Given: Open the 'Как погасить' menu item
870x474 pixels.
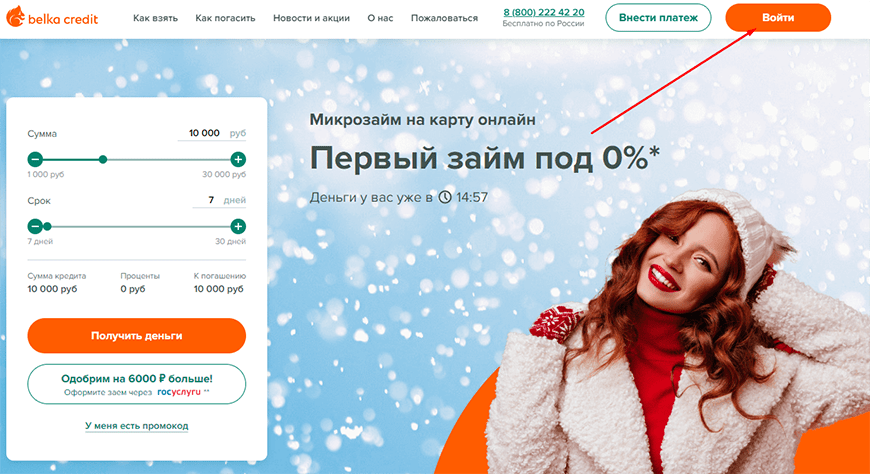Looking at the screenshot, I should click(x=225, y=18).
